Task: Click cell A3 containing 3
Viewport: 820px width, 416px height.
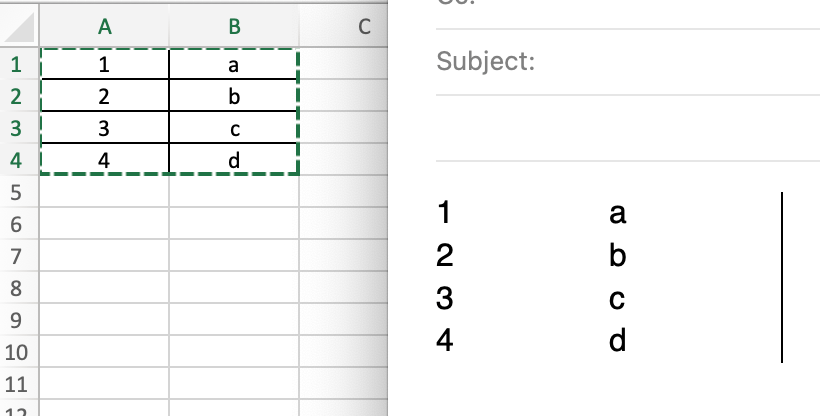Action: [x=105, y=128]
